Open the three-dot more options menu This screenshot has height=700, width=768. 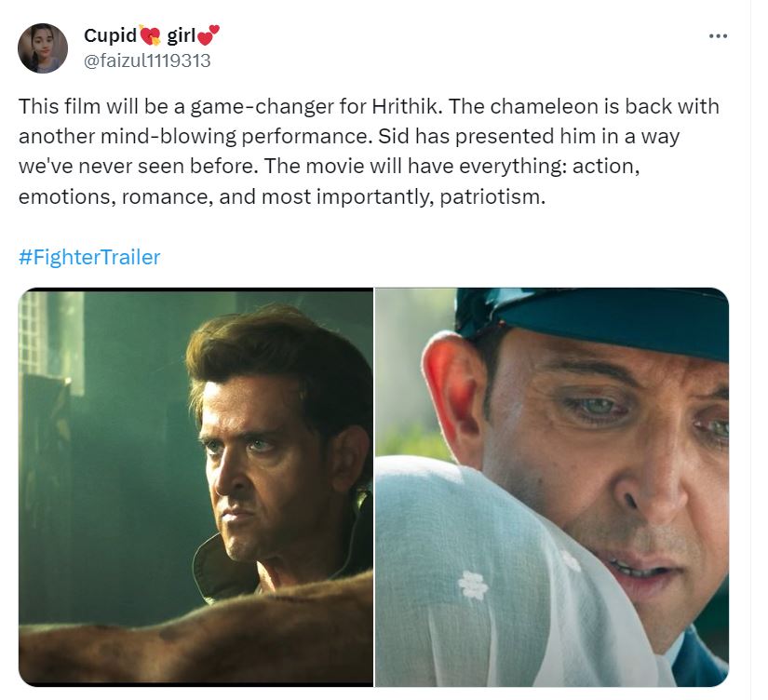click(x=718, y=36)
